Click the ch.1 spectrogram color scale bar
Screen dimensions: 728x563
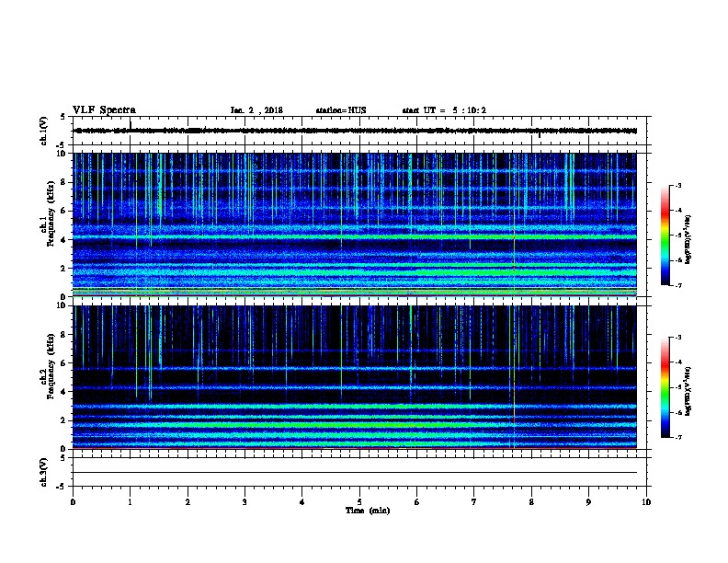(665, 236)
